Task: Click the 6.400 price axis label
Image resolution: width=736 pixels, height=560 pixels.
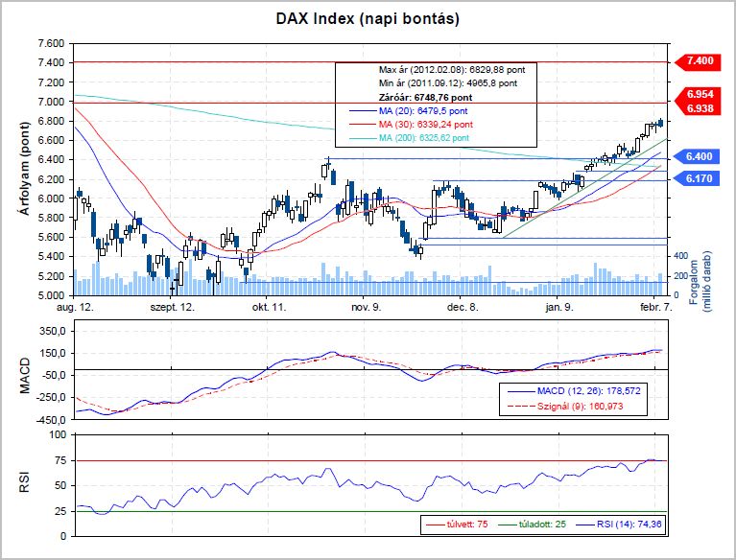Action: [x=50, y=160]
